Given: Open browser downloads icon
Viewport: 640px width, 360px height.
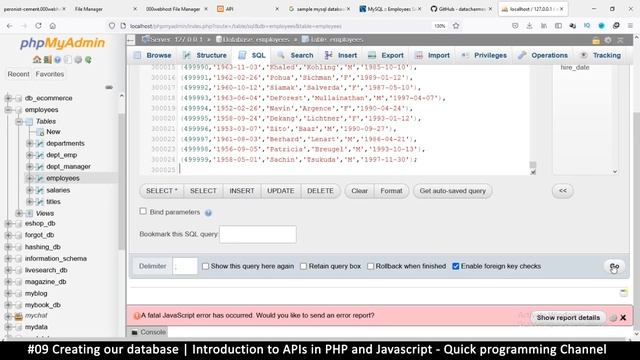Looking at the screenshot, I should coord(529,26).
